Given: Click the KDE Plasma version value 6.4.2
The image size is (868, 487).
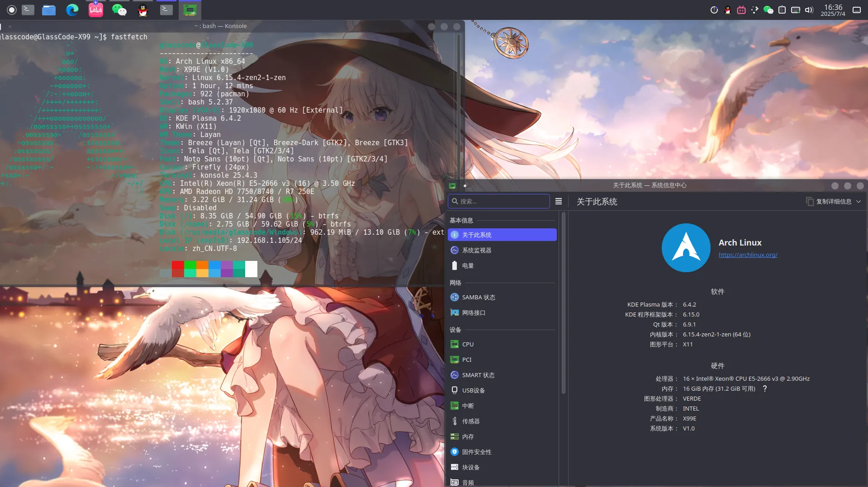Looking at the screenshot, I should click(x=689, y=305).
